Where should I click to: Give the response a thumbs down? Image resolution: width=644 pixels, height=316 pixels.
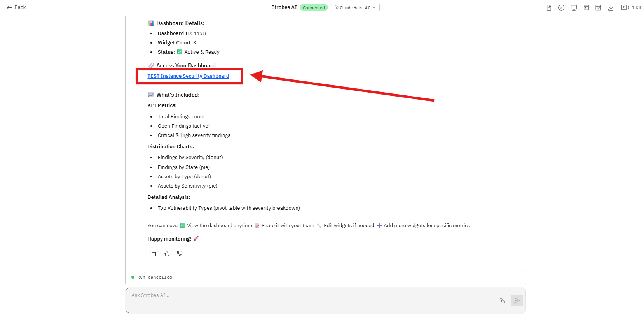(x=180, y=253)
